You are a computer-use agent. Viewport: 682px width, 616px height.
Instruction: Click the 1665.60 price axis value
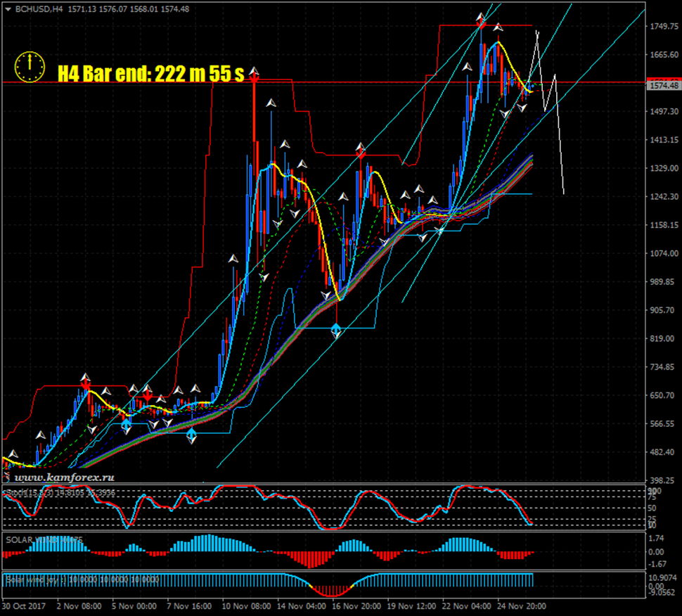664,55
